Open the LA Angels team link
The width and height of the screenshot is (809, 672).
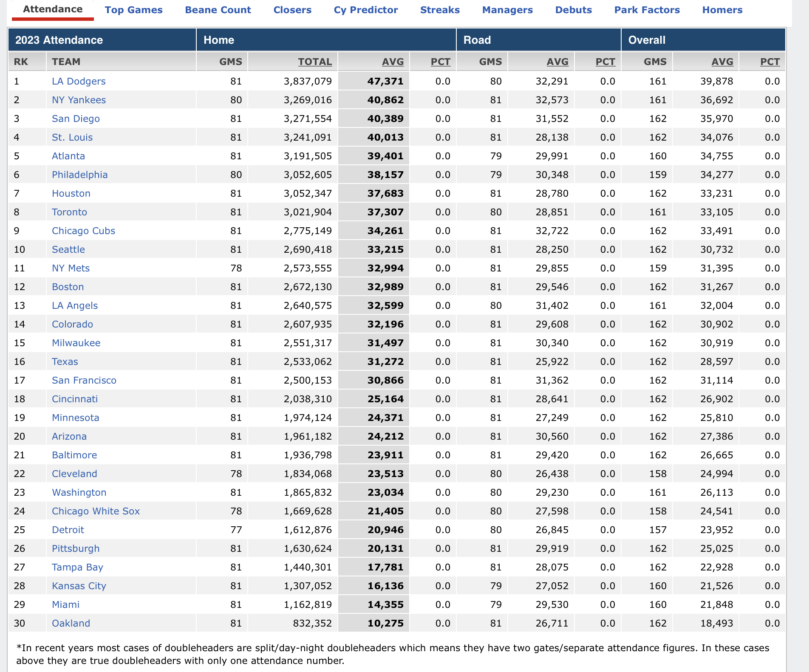coord(75,305)
